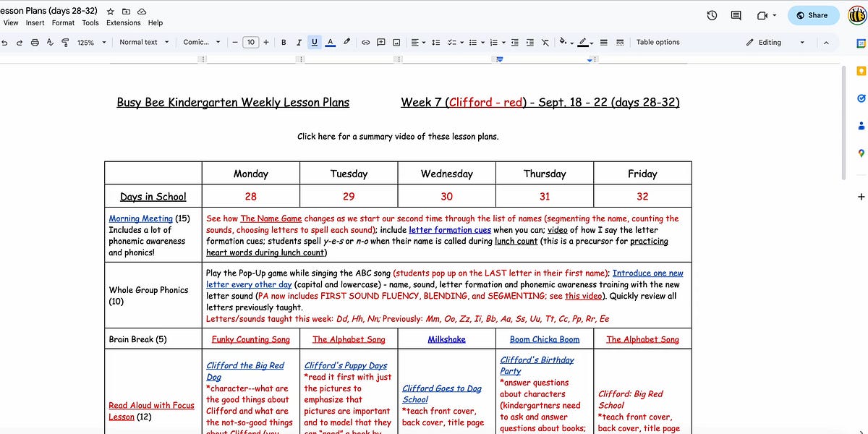Toggle bold formatting
The image size is (868, 434).
coord(284,42)
